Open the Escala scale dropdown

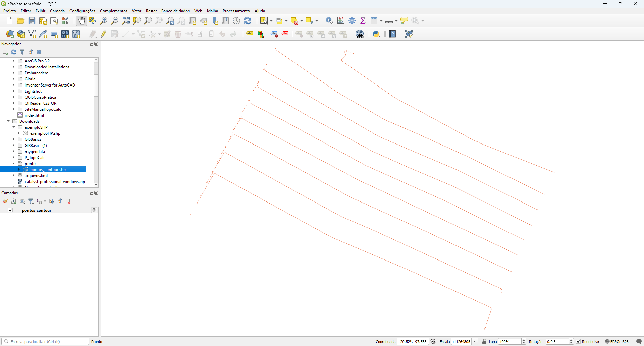pos(475,342)
